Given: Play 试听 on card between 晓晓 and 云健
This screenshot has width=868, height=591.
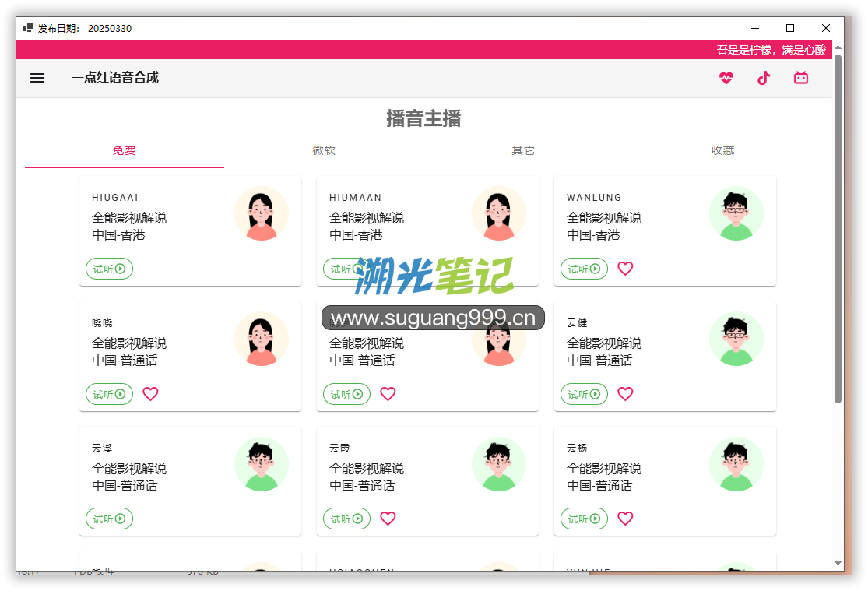Looking at the screenshot, I should pyautogui.click(x=346, y=394).
